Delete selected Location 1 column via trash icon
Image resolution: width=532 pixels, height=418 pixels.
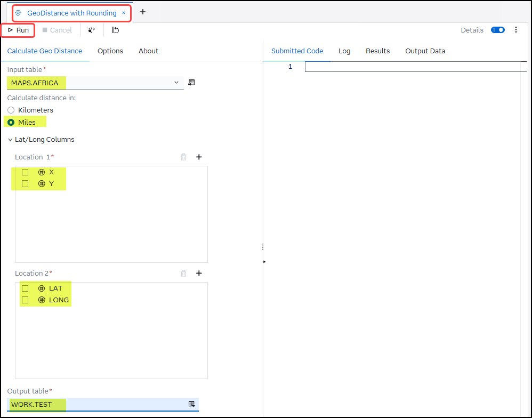183,157
